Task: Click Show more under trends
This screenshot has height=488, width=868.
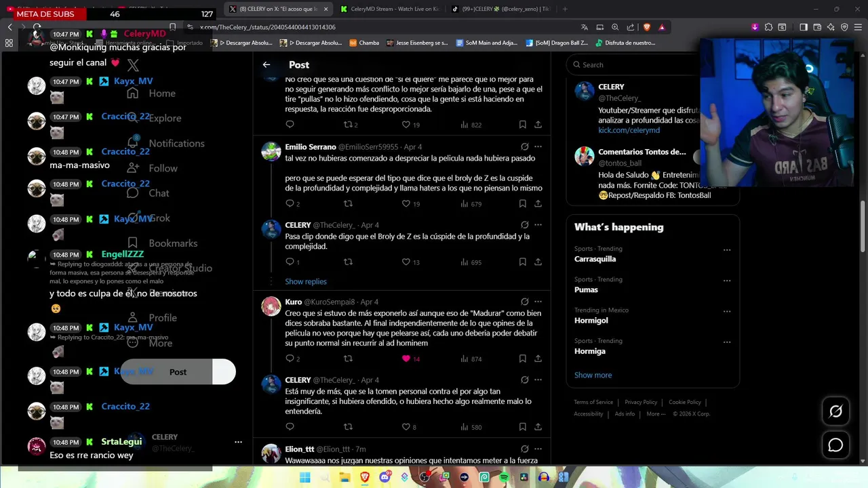Action: click(593, 375)
